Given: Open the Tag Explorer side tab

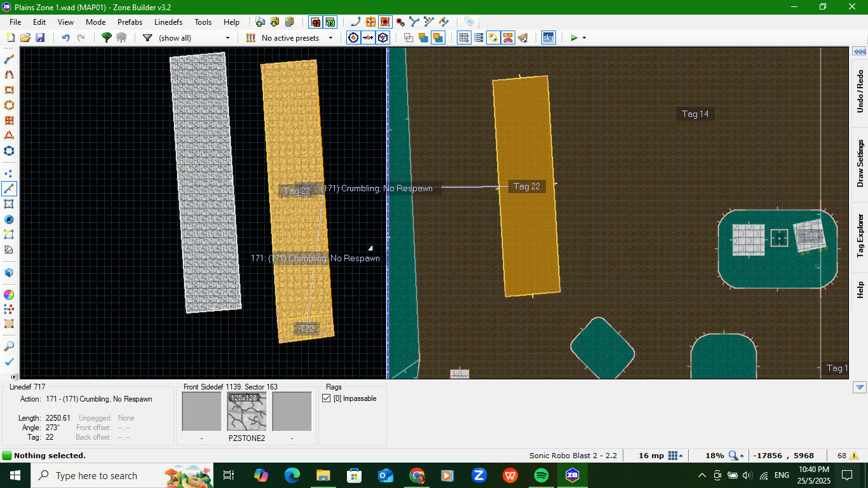Looking at the screenshot, I should click(860, 235).
